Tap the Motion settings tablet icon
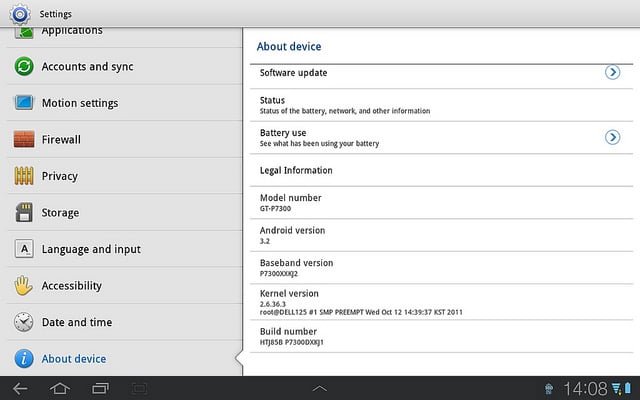The width and height of the screenshot is (640, 400). [x=24, y=102]
